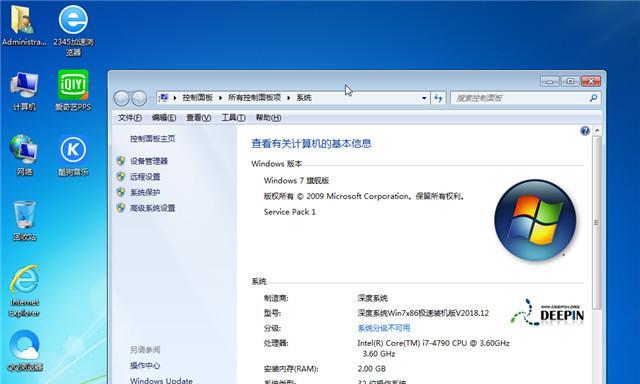Maximize the System control panel window
640x384 pixels.
(x=570, y=81)
